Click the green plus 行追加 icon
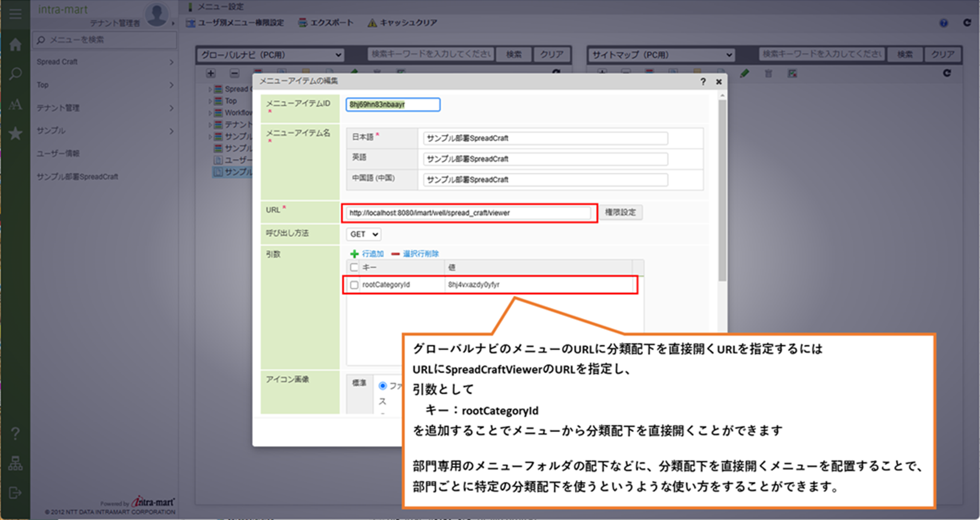980x520 pixels. (354, 253)
